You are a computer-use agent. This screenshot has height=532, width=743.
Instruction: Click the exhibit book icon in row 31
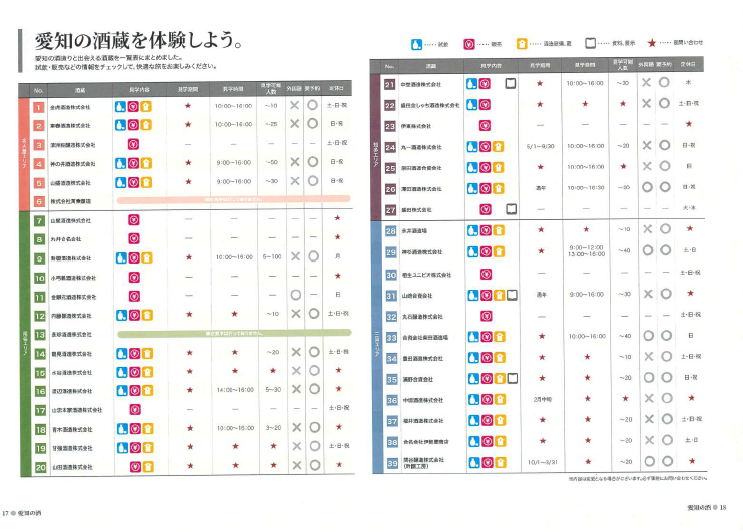(x=512, y=295)
